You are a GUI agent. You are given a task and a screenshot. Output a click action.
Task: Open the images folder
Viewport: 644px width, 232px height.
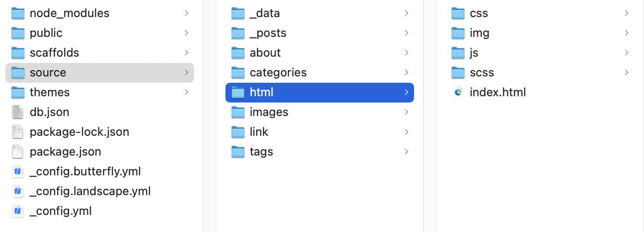[x=320, y=112]
